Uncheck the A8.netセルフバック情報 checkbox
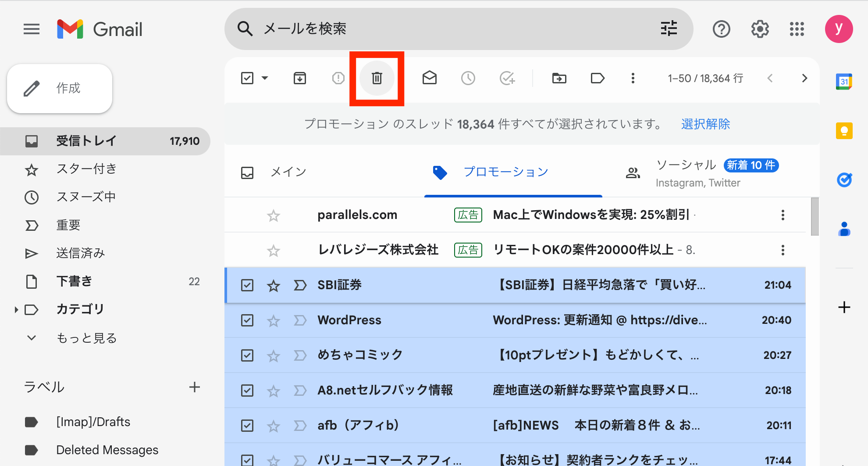Image resolution: width=868 pixels, height=466 pixels. tap(247, 391)
